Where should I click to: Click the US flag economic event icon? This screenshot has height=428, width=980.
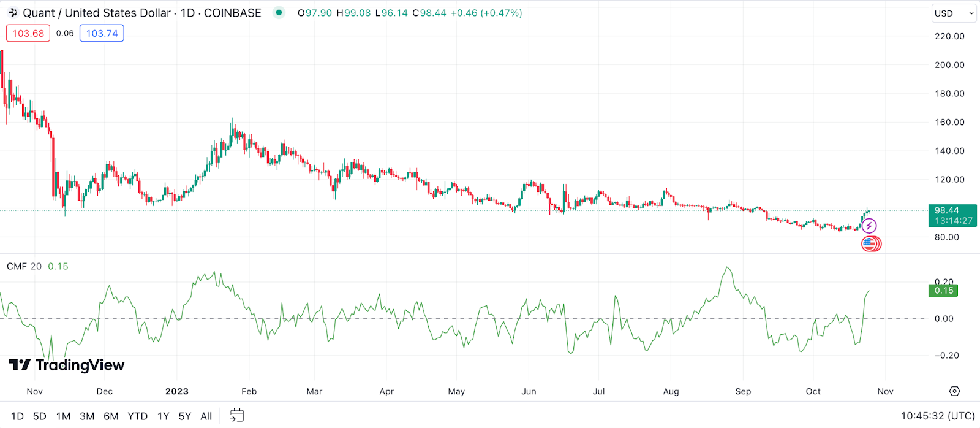point(869,244)
